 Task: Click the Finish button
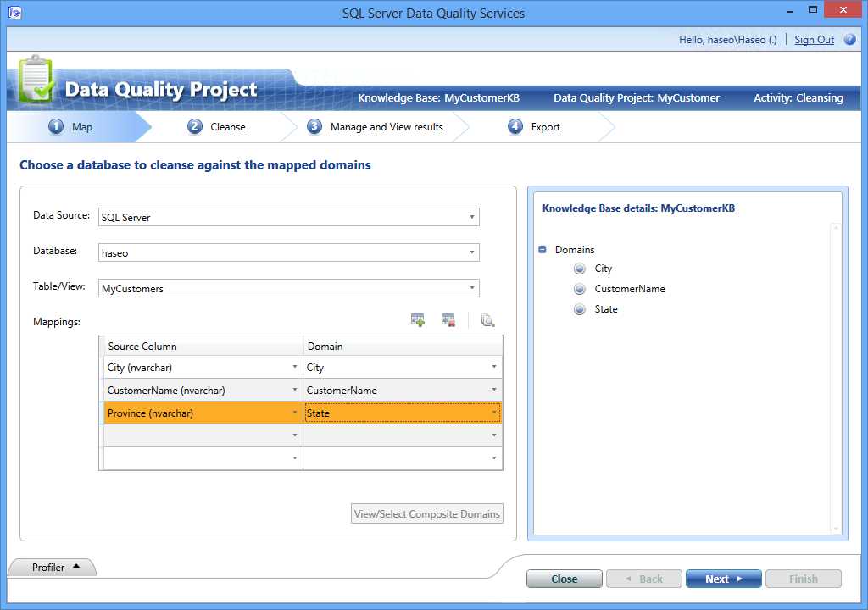click(804, 579)
